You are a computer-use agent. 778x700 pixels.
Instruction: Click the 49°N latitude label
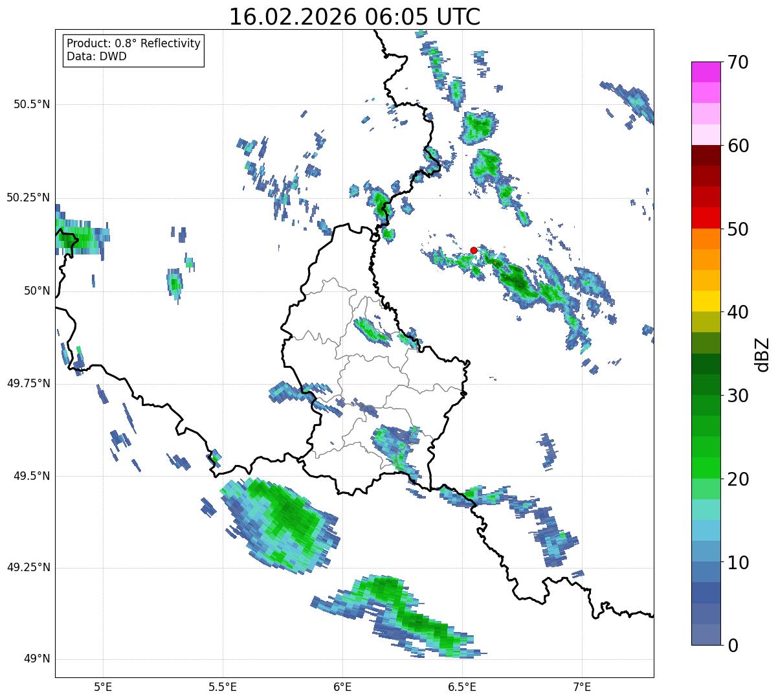[x=37, y=659]
